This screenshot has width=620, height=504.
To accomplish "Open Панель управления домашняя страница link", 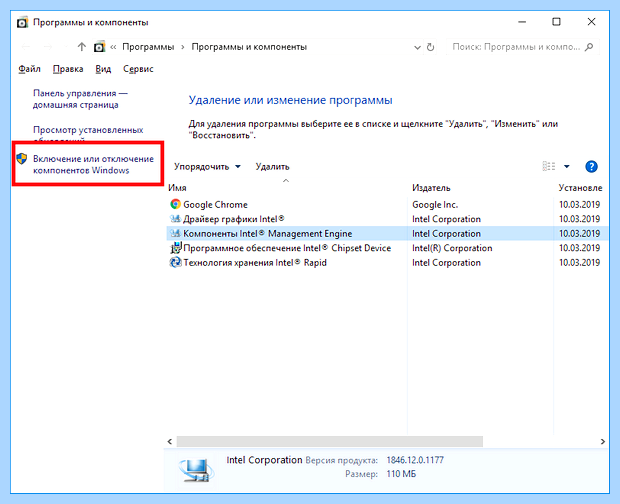I will point(80,99).
